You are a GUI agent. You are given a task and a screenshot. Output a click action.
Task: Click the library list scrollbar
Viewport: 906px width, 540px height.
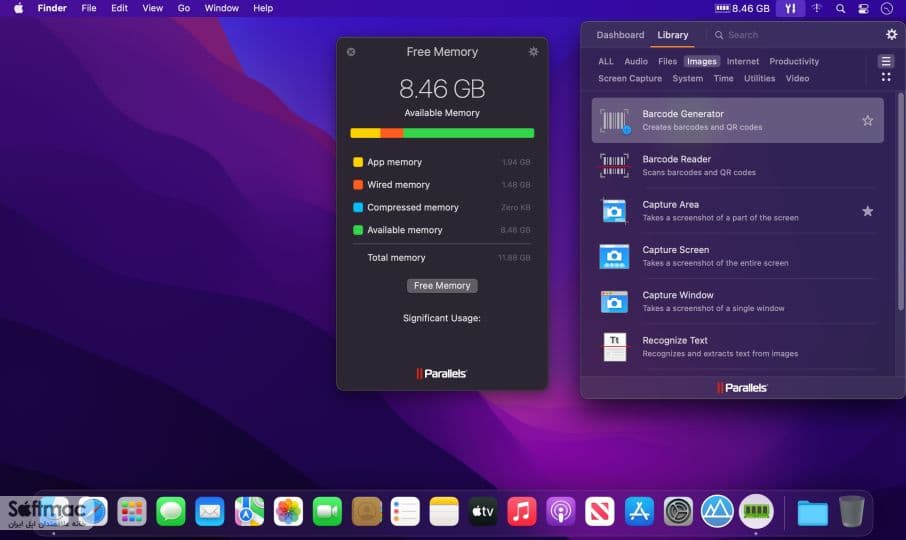point(900,202)
